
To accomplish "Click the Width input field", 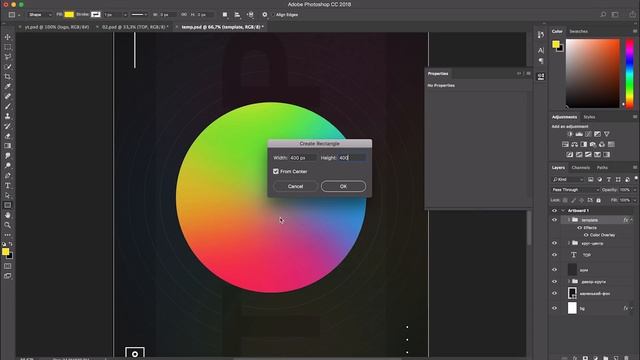I will 302,158.
